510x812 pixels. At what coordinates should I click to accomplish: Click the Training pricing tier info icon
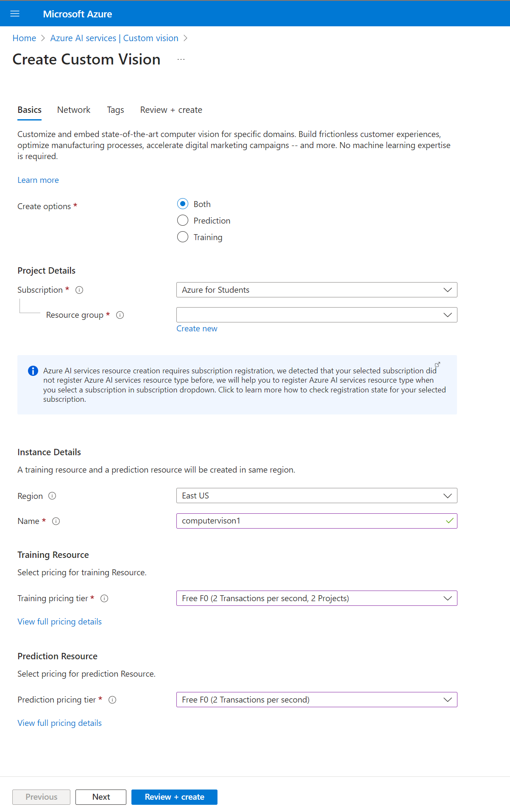104,599
